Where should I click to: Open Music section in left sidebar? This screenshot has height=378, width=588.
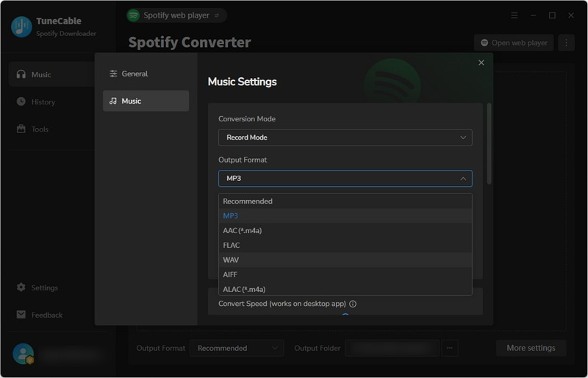(x=51, y=74)
